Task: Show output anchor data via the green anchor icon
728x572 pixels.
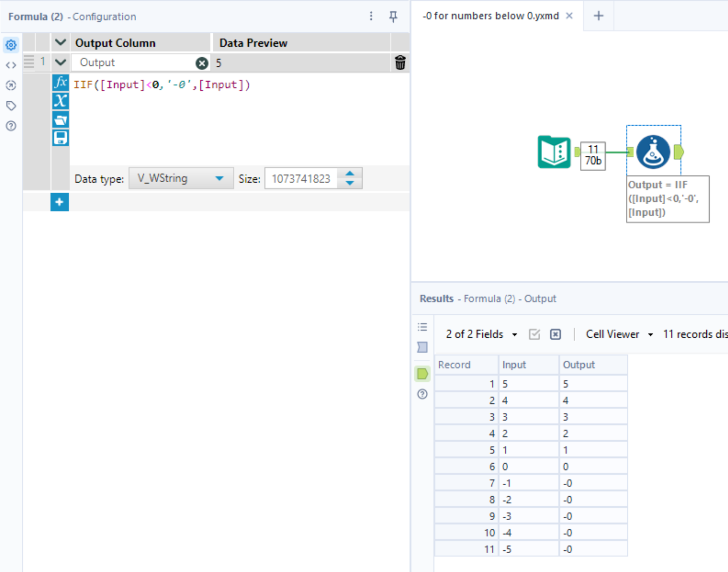Action: (x=422, y=374)
